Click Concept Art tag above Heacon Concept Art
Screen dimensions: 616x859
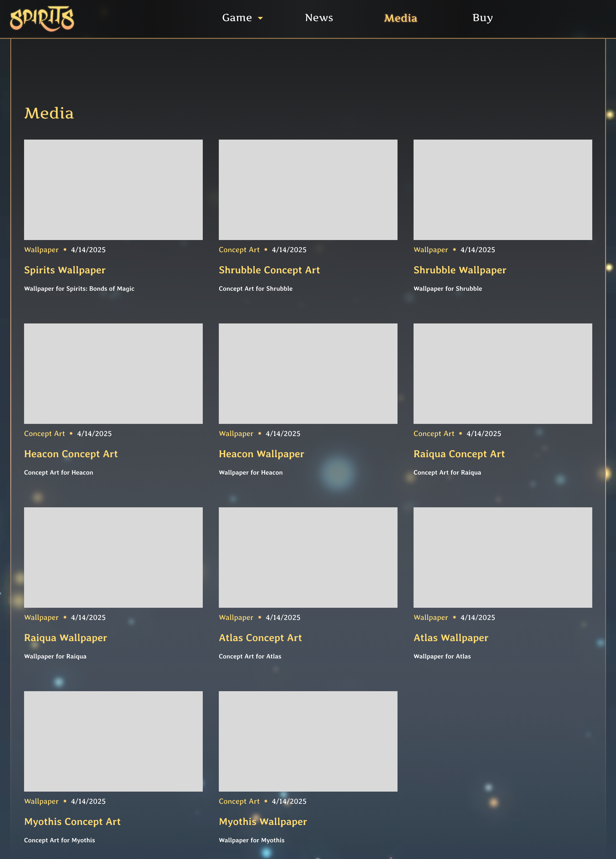(x=44, y=434)
